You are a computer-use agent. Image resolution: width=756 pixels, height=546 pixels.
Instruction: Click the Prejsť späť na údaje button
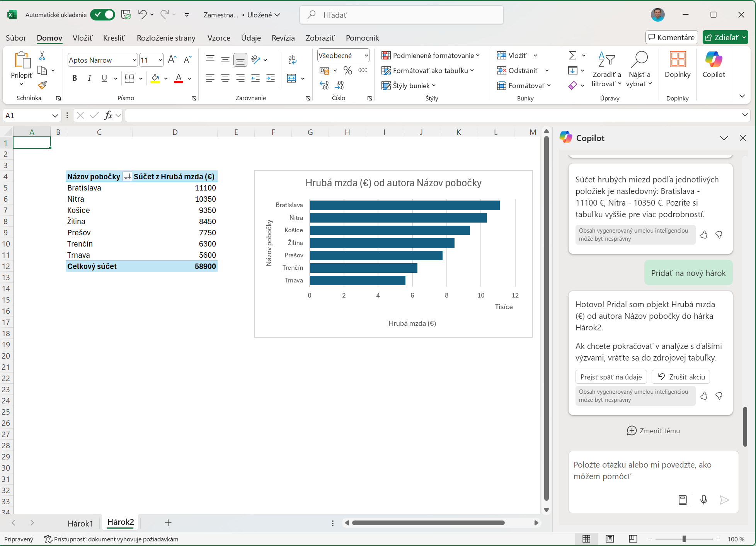(x=611, y=377)
